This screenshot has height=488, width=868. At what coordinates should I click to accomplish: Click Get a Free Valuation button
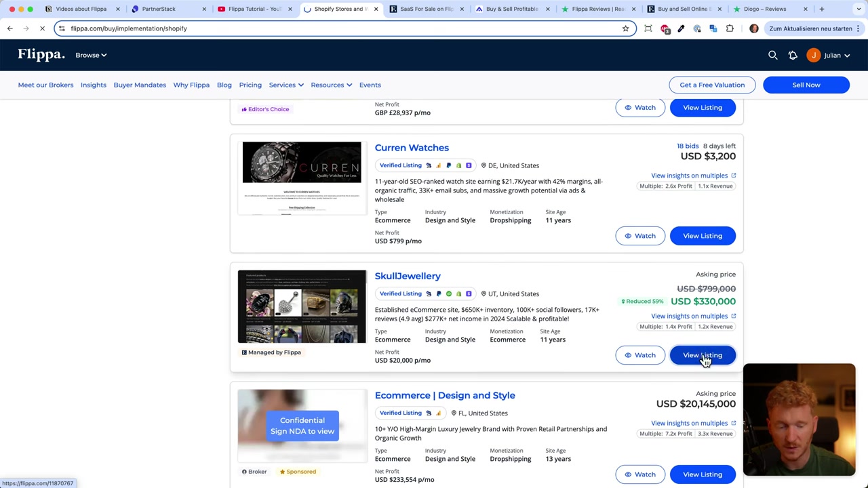click(712, 85)
